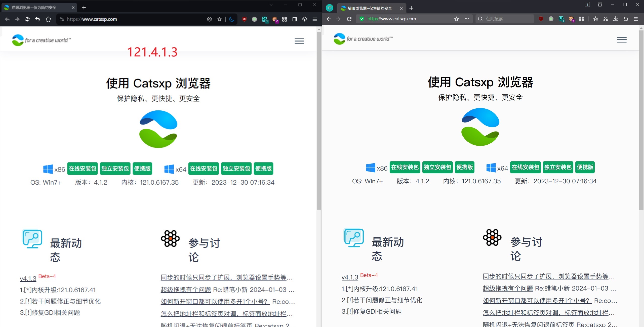Click the scissors screenshot icon in right window
Screen dimensions: 644x327
606,19
